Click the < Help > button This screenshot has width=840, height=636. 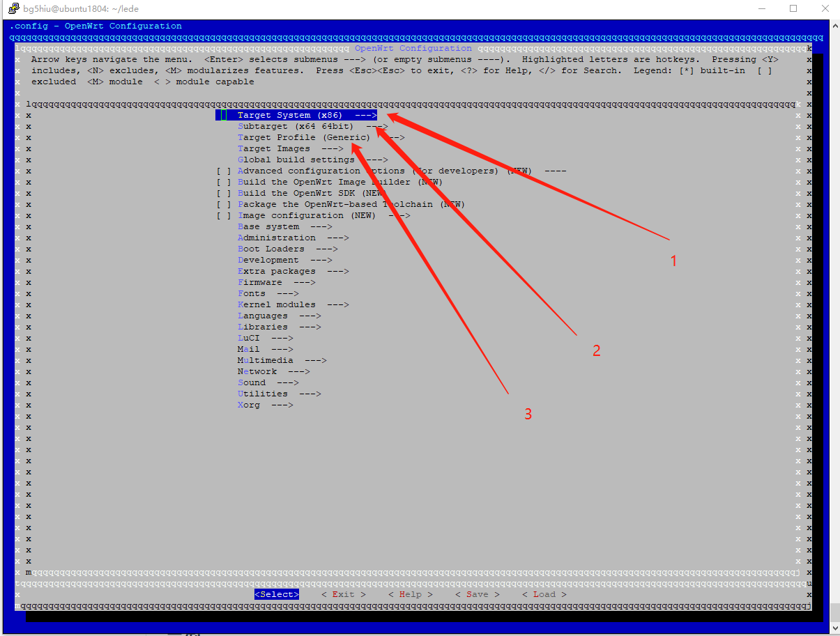coord(411,595)
